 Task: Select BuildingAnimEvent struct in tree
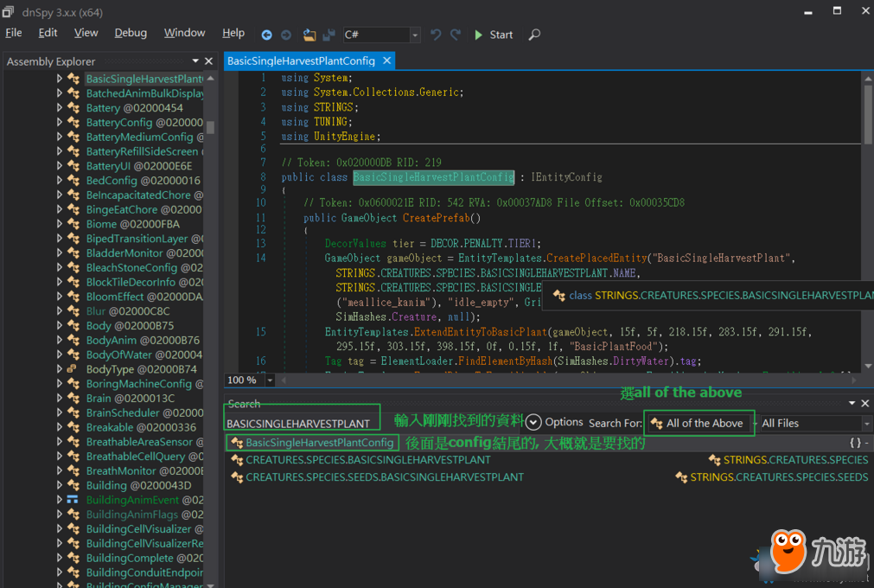click(144, 500)
